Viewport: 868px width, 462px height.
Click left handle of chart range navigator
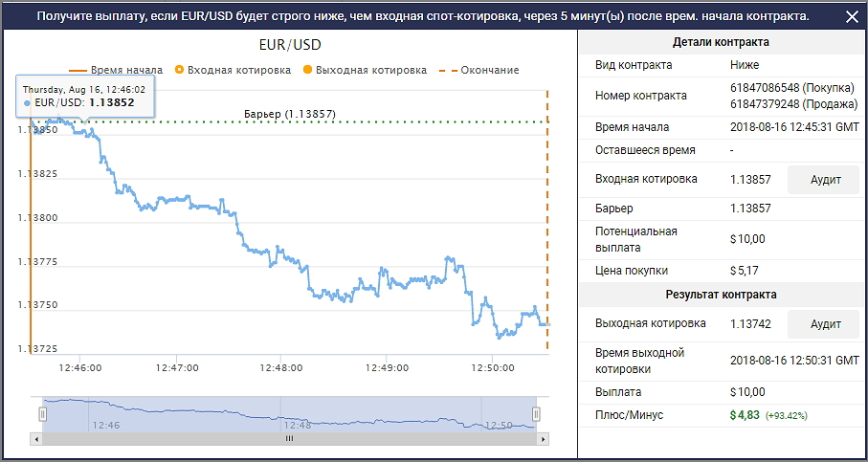point(43,414)
